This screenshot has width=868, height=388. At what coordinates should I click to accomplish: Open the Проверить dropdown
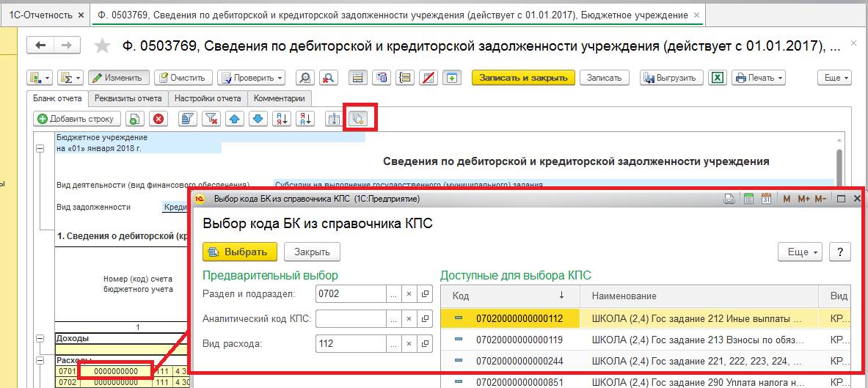pyautogui.click(x=252, y=78)
